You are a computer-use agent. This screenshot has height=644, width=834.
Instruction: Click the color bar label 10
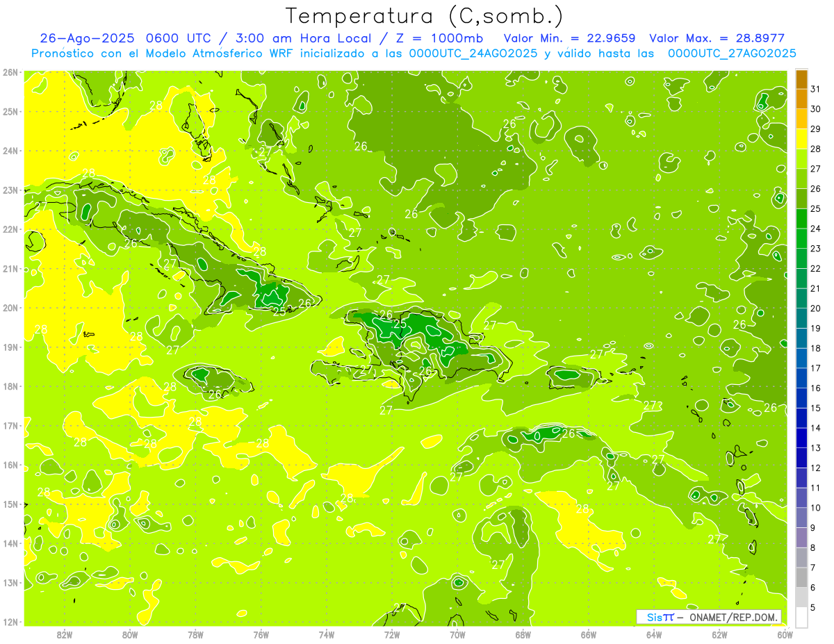[x=816, y=508]
